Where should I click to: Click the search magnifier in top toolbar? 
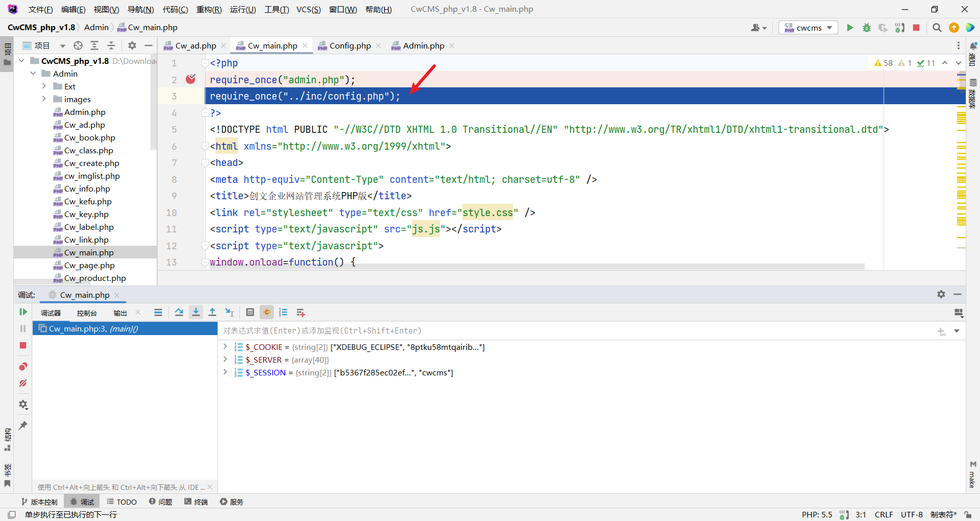point(937,28)
